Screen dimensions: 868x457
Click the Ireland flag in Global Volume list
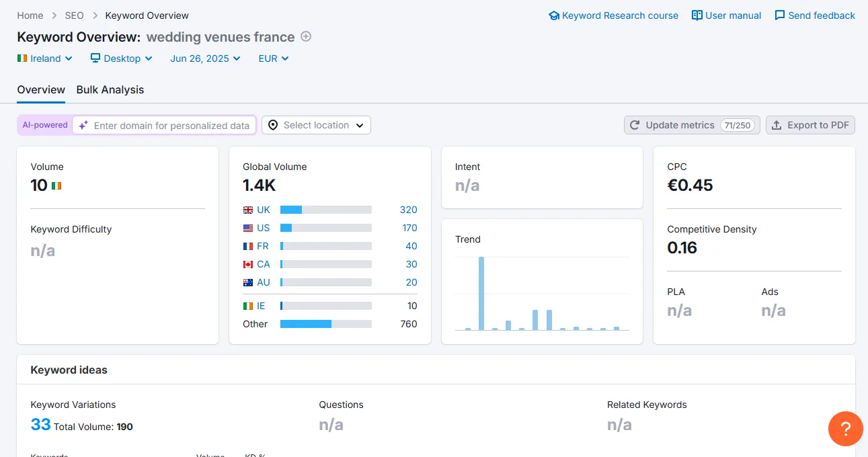pos(248,306)
